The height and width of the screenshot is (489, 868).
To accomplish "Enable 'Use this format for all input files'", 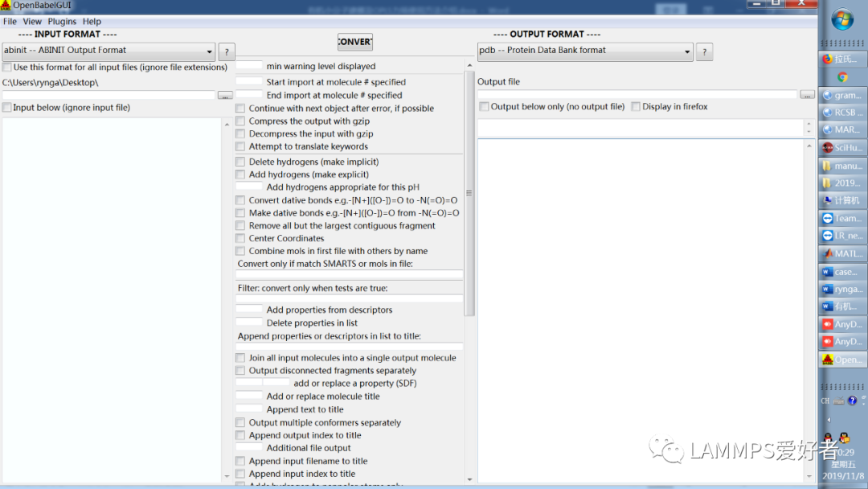I will [x=7, y=67].
